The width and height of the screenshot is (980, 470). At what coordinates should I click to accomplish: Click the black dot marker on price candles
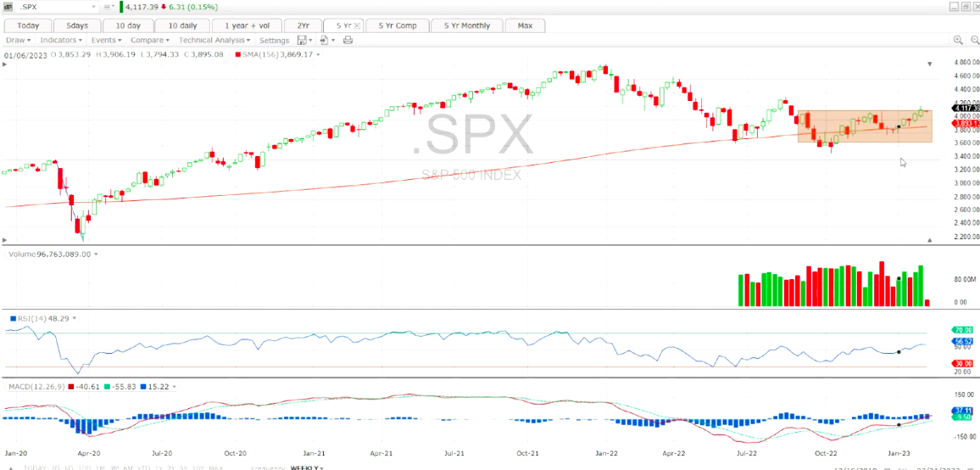[x=899, y=126]
